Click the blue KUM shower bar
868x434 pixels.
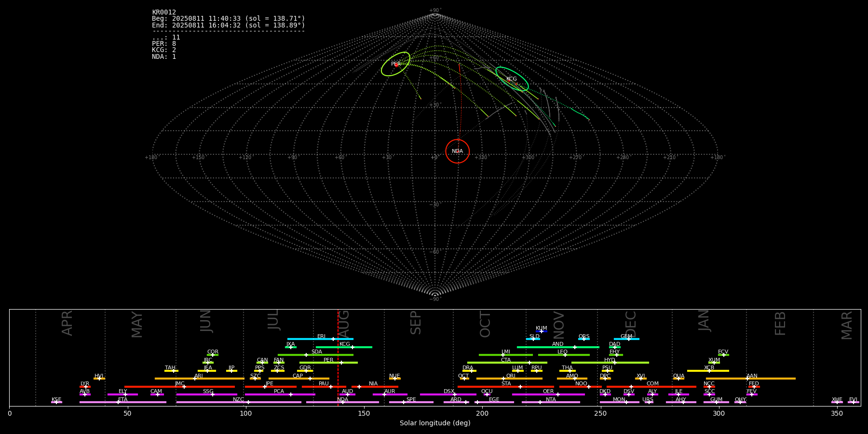[542, 331]
